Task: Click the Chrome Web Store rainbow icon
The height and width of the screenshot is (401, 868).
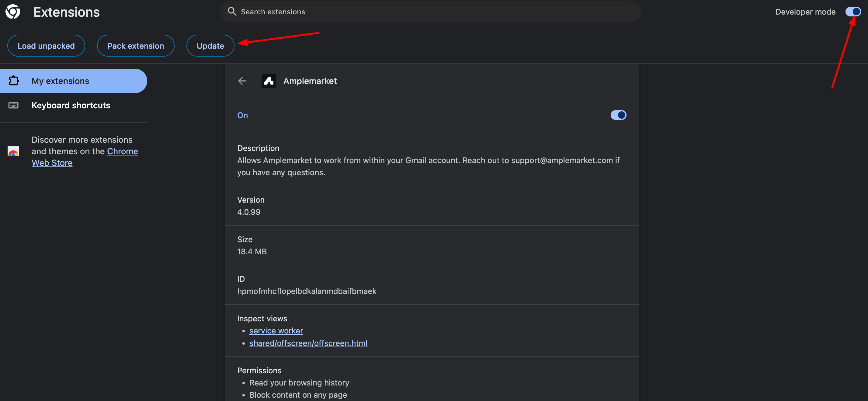Action: point(13,151)
